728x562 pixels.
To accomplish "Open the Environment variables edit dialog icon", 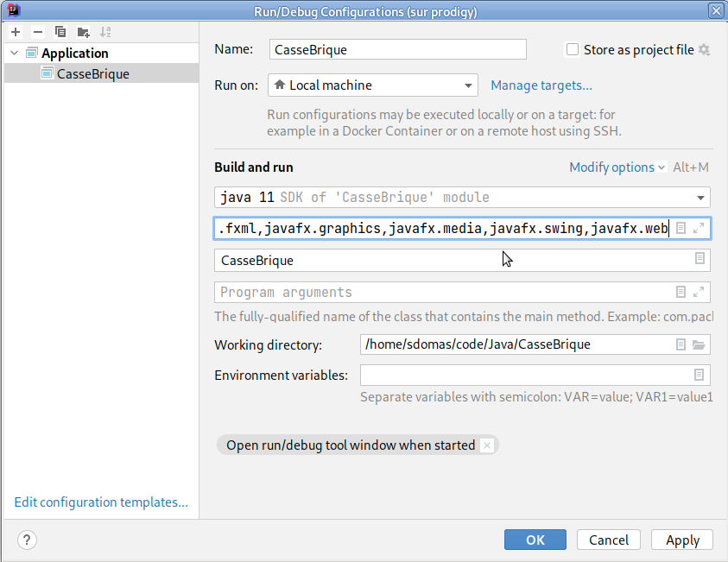I will click(699, 375).
